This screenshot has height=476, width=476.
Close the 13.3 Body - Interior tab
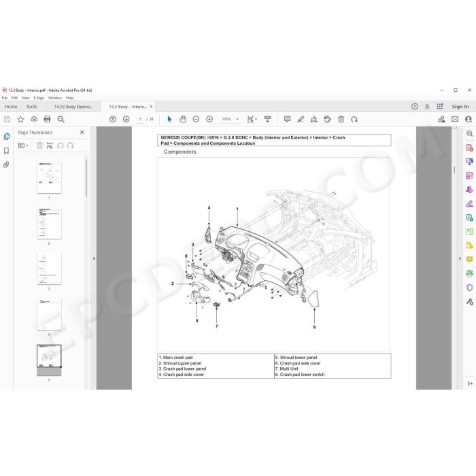click(x=151, y=107)
